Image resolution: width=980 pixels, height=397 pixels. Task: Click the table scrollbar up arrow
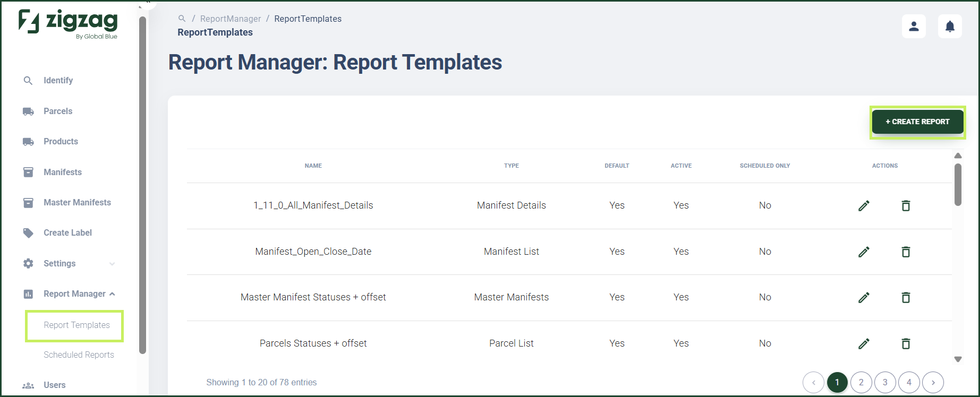point(958,156)
